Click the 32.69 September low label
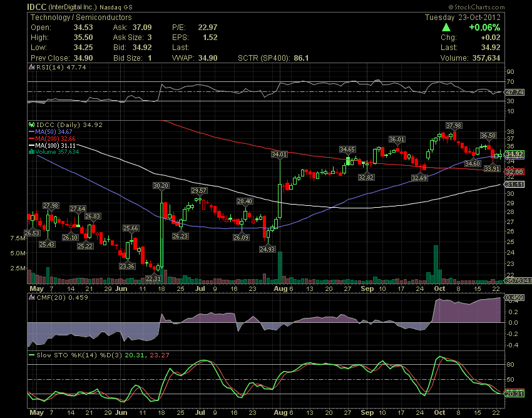Image resolution: width=532 pixels, height=418 pixels. [x=419, y=178]
